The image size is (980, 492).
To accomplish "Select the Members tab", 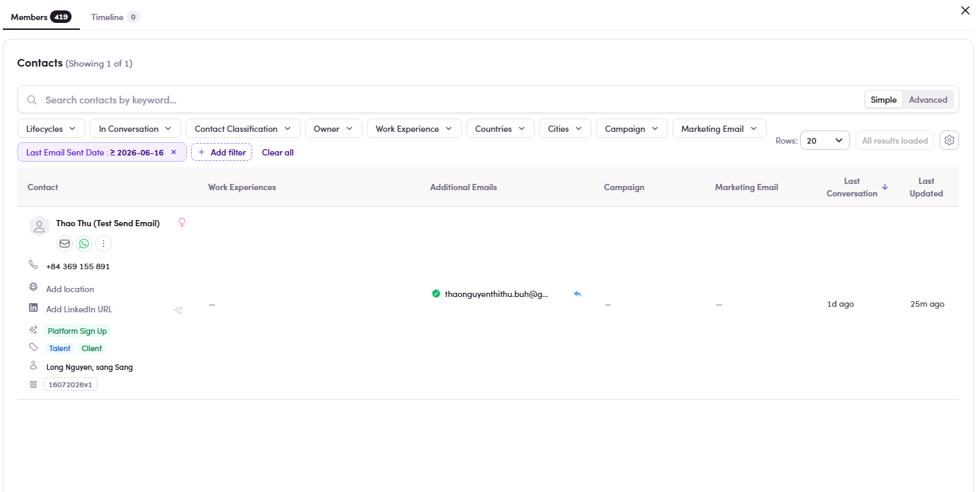I will point(41,17).
